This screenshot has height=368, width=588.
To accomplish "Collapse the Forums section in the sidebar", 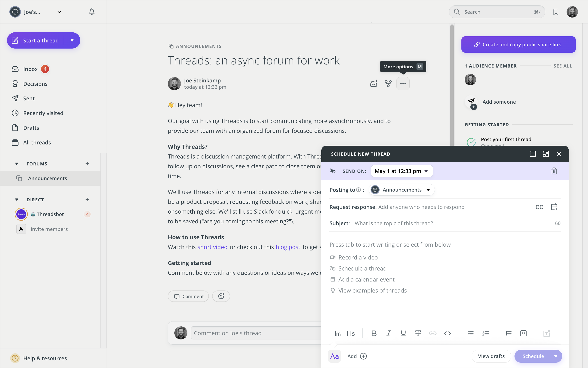I will click(17, 164).
